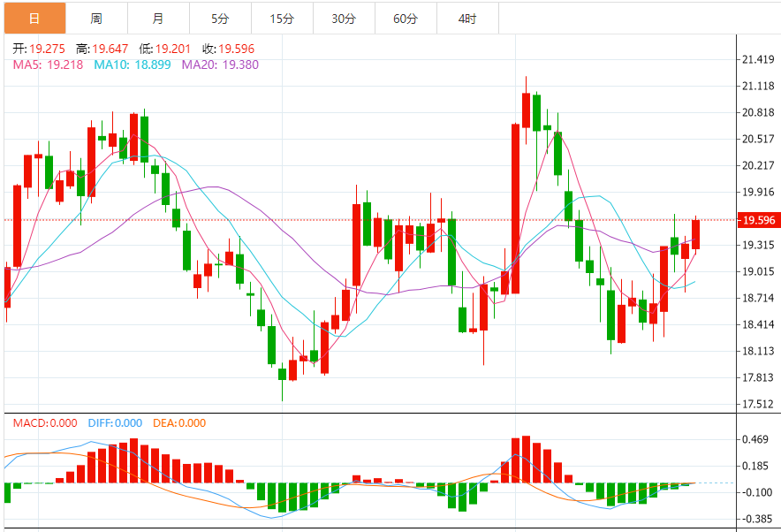Click the 0.469 MACD axis label
Image resolution: width=781 pixels, height=532 pixels.
755,439
